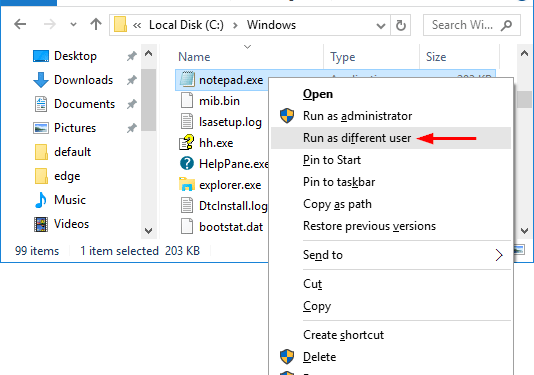Select the mib.bin file
This screenshot has height=375, width=534.
coord(210,101)
